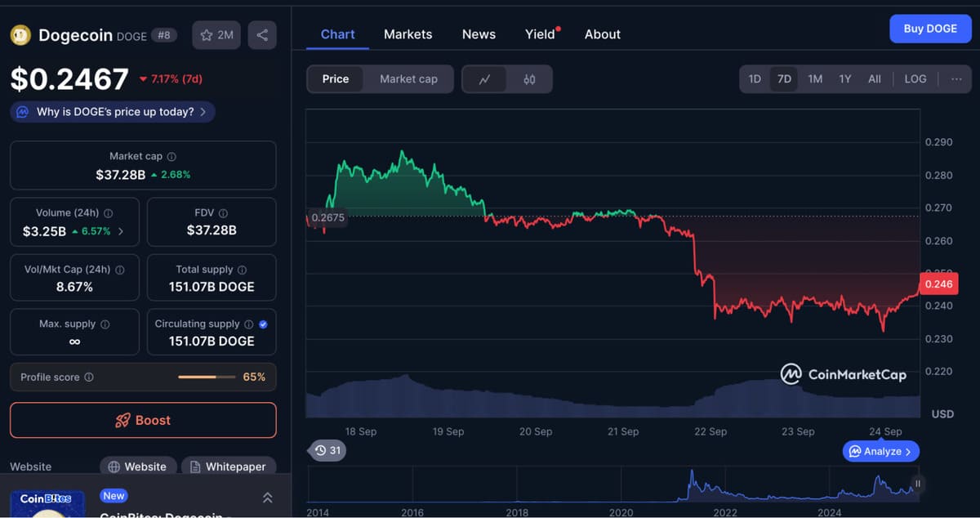Viewport: 980px width, 518px height.
Task: Open the share icon next to the watchlist star
Action: [262, 35]
